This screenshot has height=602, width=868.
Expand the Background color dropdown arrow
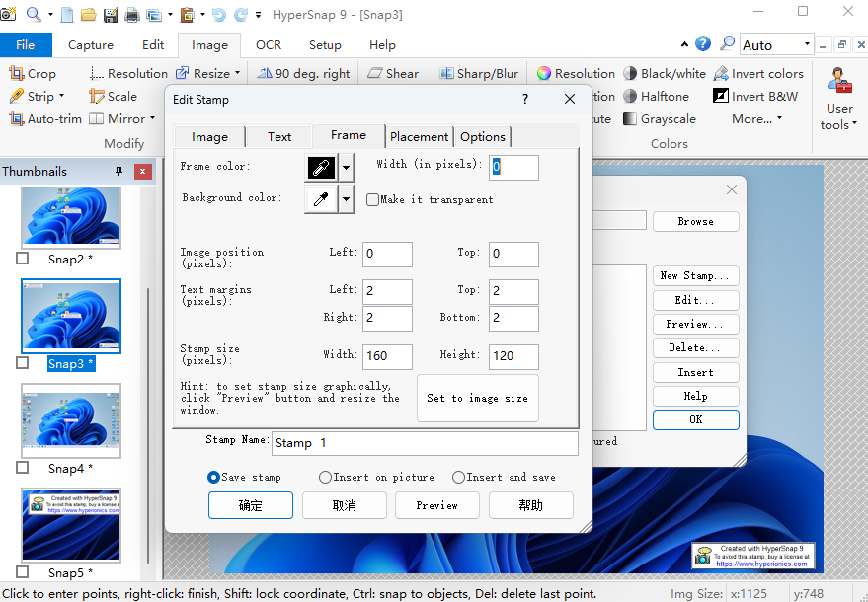click(x=346, y=199)
